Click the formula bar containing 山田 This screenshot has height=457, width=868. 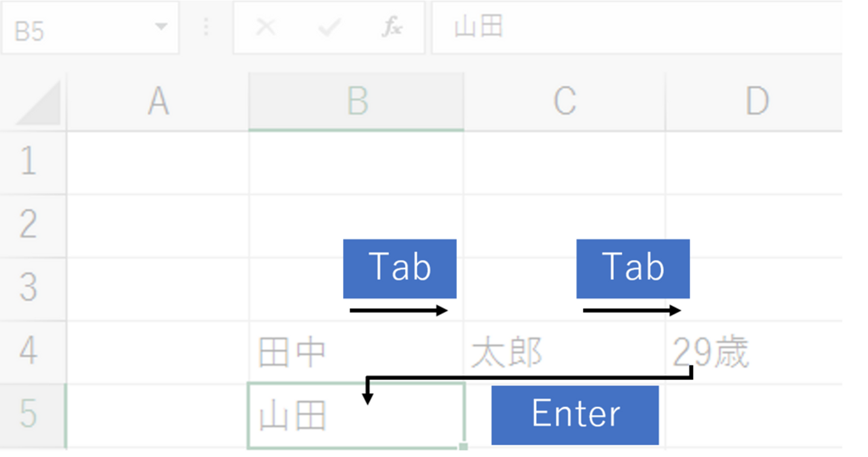point(633,28)
